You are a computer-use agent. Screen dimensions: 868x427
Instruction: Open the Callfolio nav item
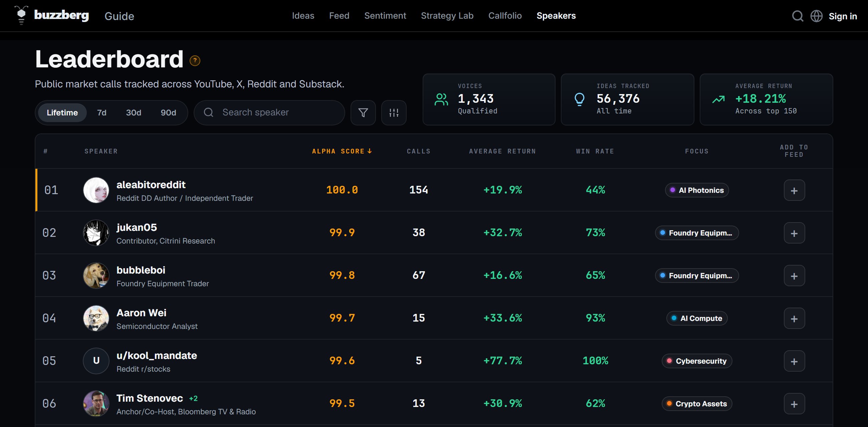tap(505, 16)
